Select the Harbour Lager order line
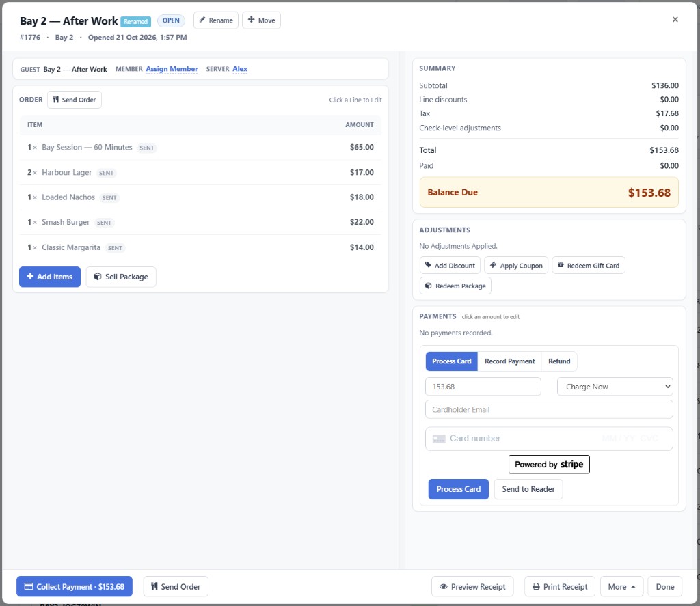This screenshot has height=606, width=700. (200, 172)
